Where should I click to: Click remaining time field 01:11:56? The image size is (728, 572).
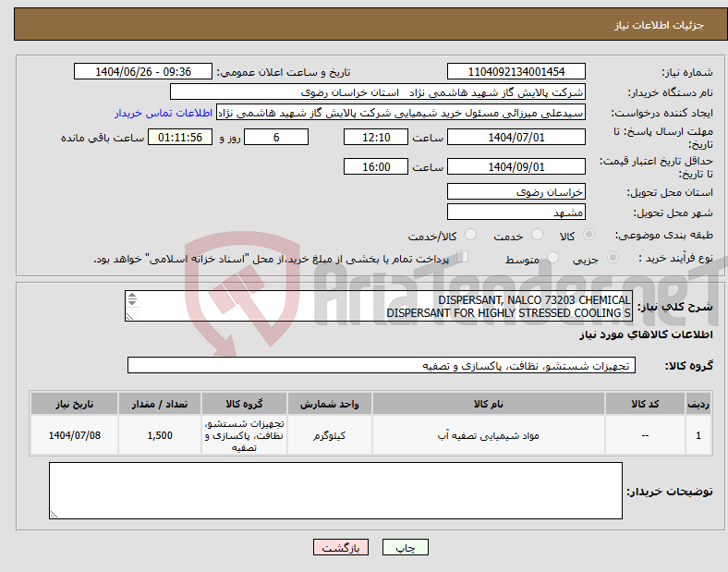coord(180,138)
